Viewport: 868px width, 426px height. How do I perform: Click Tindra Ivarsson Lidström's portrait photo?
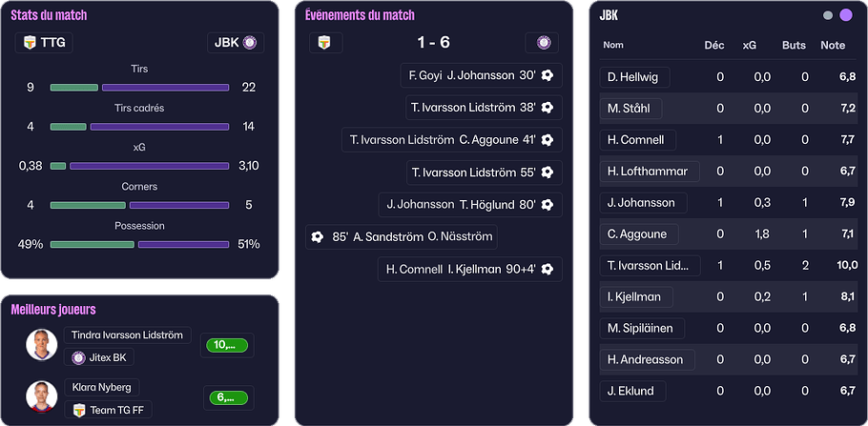(42, 345)
